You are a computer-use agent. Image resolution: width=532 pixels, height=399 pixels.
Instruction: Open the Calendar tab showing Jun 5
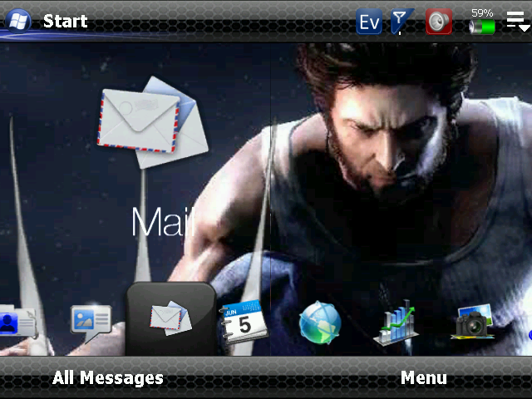[x=243, y=320]
